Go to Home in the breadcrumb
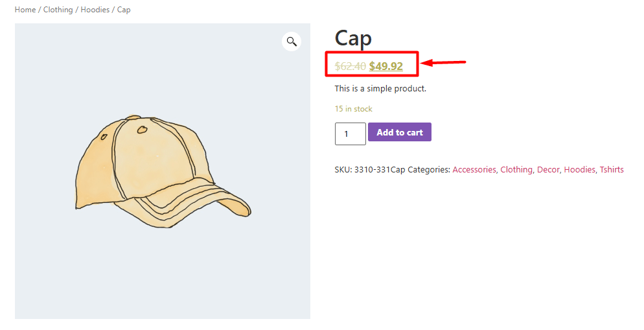The image size is (644, 330). coord(25,10)
